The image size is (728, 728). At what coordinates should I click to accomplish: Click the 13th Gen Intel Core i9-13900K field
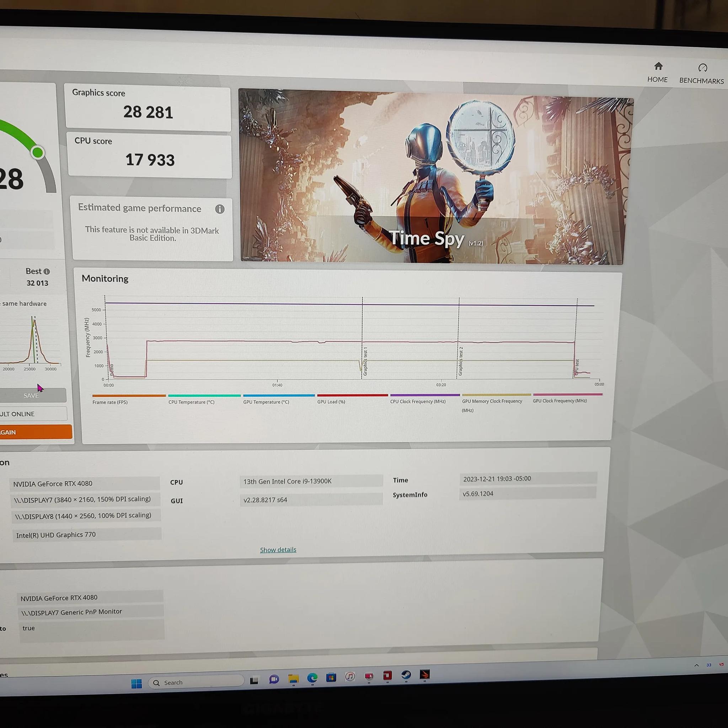coord(311,481)
